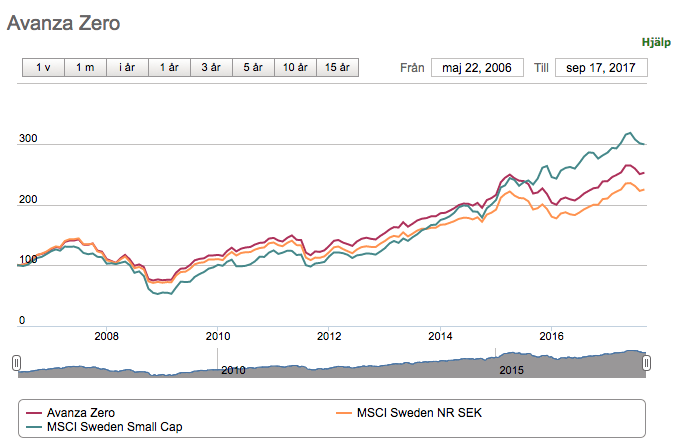The height and width of the screenshot is (448, 679).
Task: Click the red Avanza Zero legend color line
Action: [34, 413]
